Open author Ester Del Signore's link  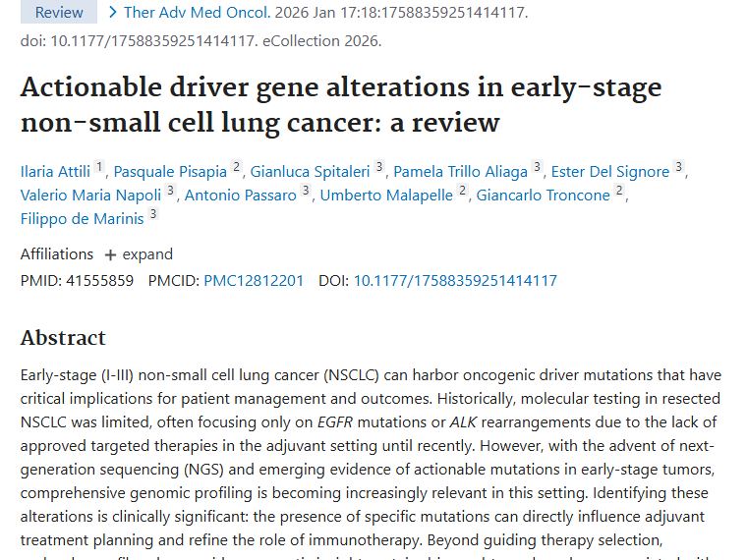[609, 171]
